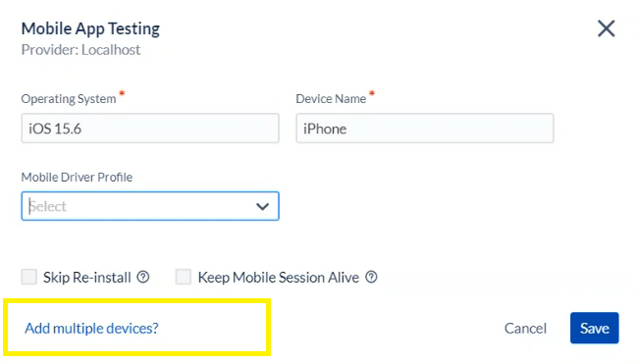Click the Mobile App Testing heading
Screen dimensions: 636x364
[90, 28]
